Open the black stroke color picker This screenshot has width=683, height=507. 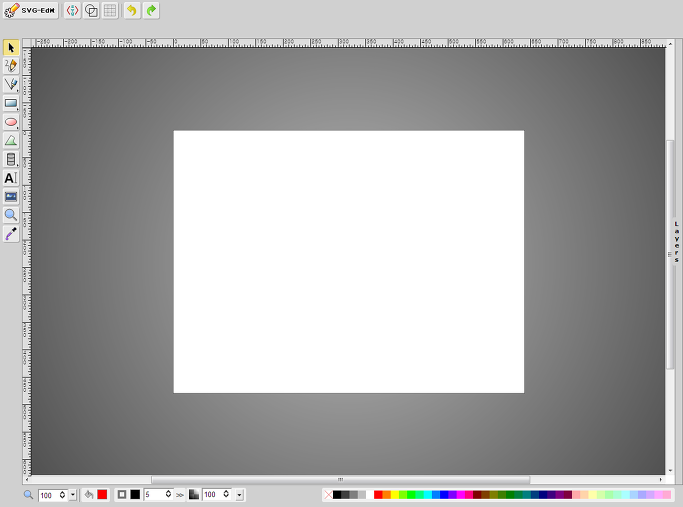pos(135,495)
